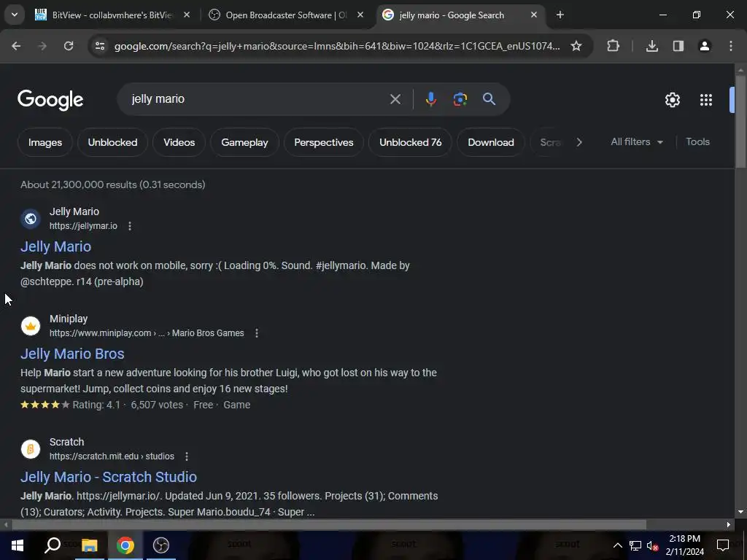Apply the Gameplay filter chip
The image size is (747, 560).
tap(245, 142)
